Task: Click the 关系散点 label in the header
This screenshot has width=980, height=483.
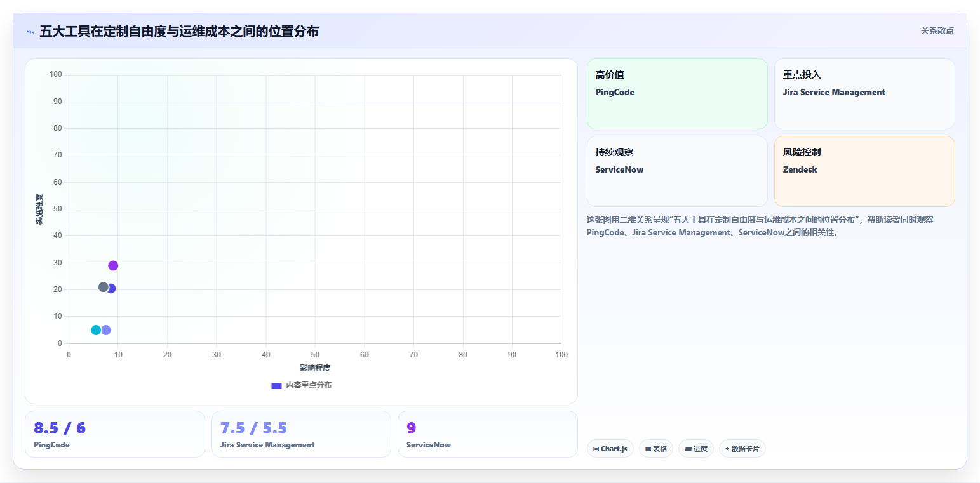Action: [x=937, y=31]
